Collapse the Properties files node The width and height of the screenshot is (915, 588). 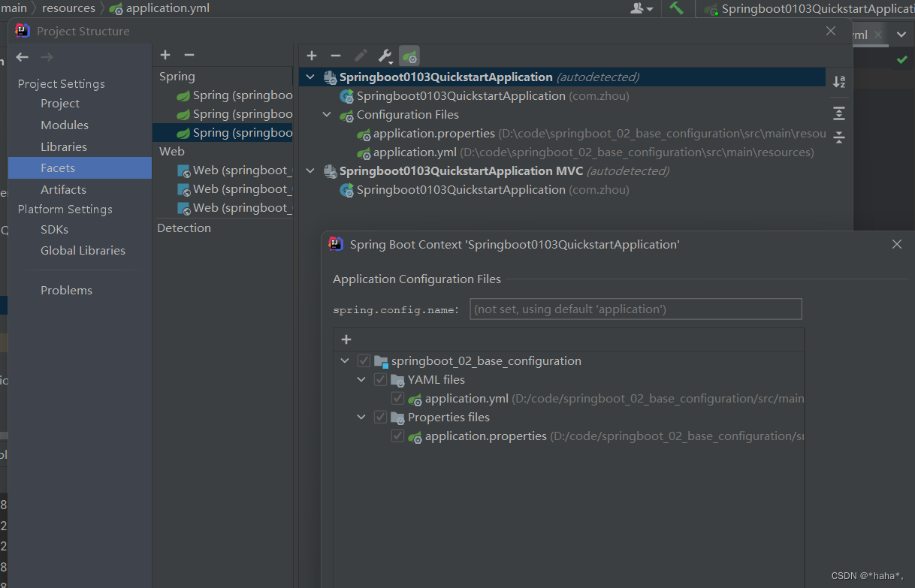pyautogui.click(x=361, y=418)
